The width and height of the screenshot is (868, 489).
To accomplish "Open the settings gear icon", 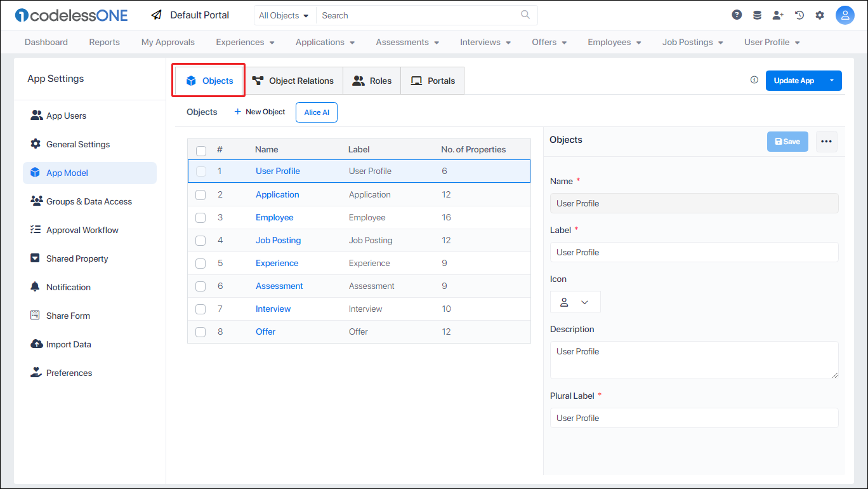I will tap(820, 14).
